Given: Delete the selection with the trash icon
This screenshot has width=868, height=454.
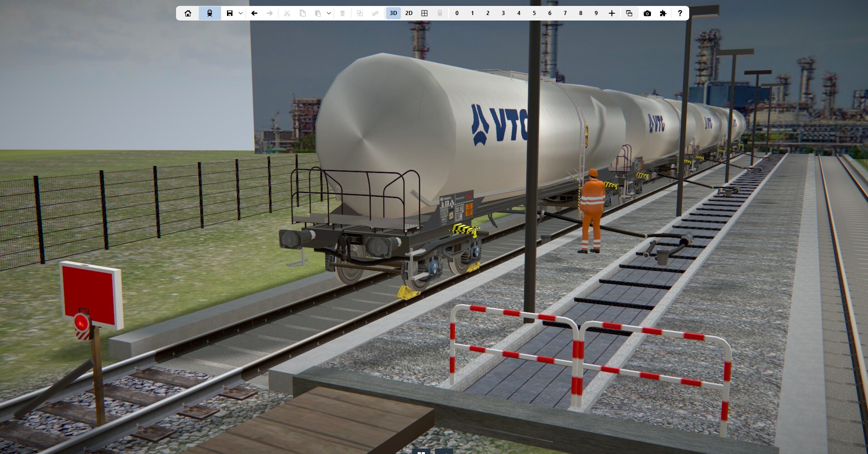Looking at the screenshot, I should [x=343, y=13].
